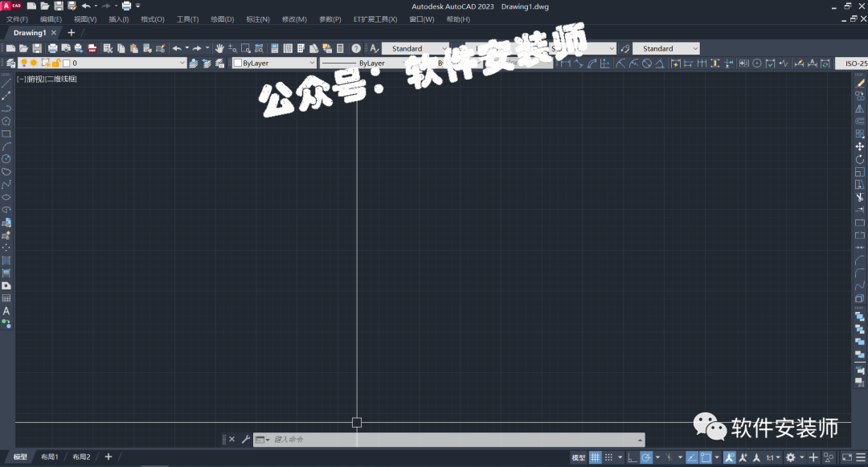Toggle polar tracking in the status bar
This screenshot has height=467, width=868.
coord(646,457)
